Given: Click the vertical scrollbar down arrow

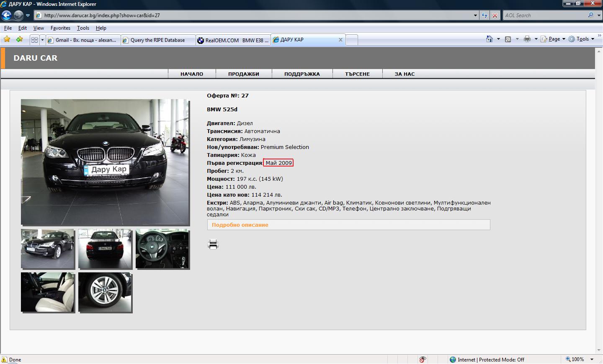Looking at the screenshot, I should point(599,351).
